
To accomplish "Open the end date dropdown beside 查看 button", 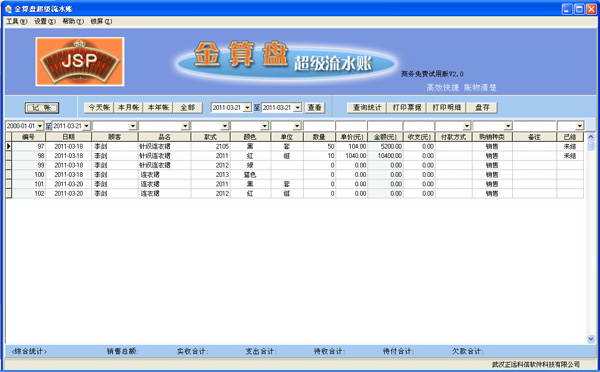I will pos(298,108).
